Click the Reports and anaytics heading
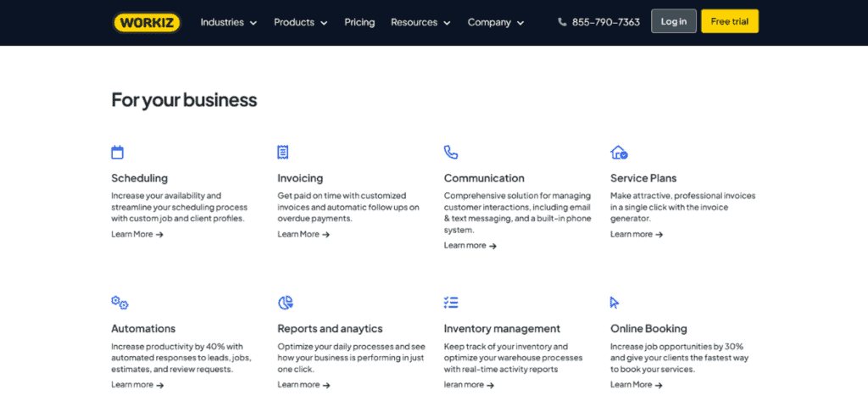 pyautogui.click(x=330, y=329)
